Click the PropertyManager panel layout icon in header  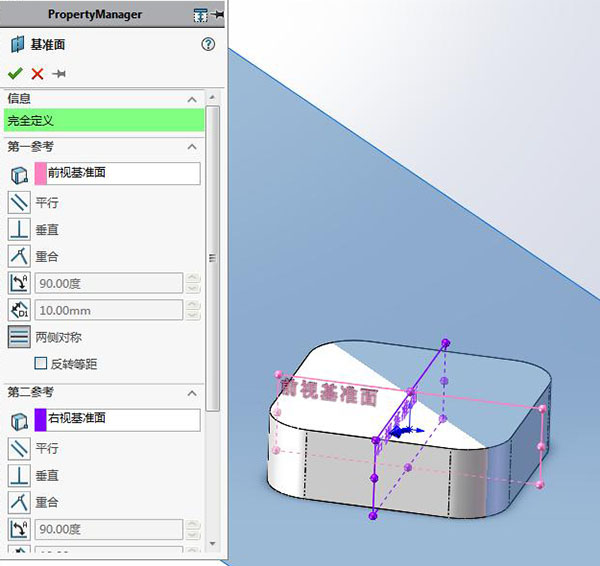(201, 15)
